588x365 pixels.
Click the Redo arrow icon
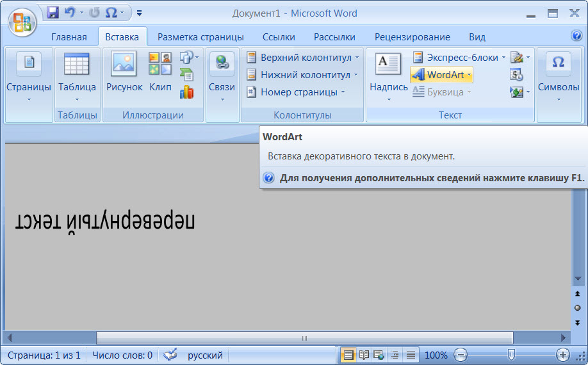(x=95, y=13)
